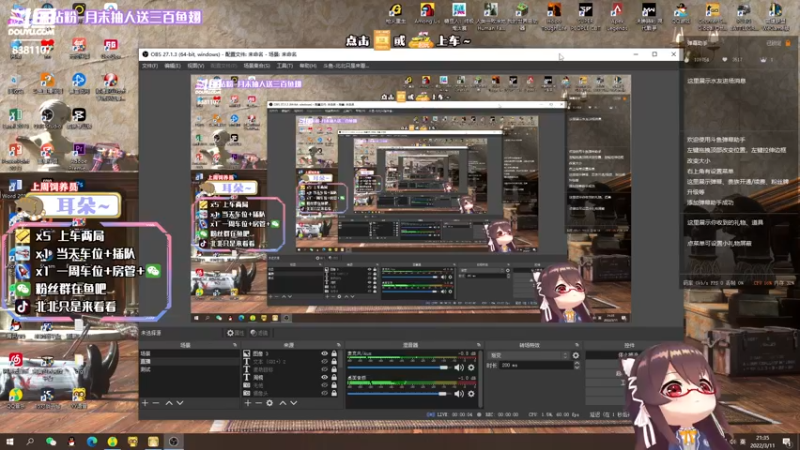800x450 pixels.
Task: Click the 时长 duration stepper arrows
Action: tap(577, 365)
